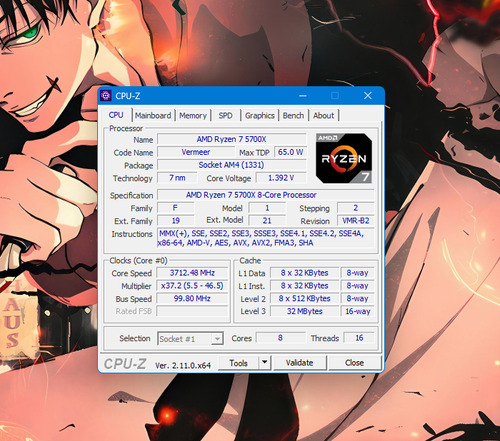The height and width of the screenshot is (441, 500).
Task: Click the Ext. Model value 21
Action: pyautogui.click(x=267, y=221)
